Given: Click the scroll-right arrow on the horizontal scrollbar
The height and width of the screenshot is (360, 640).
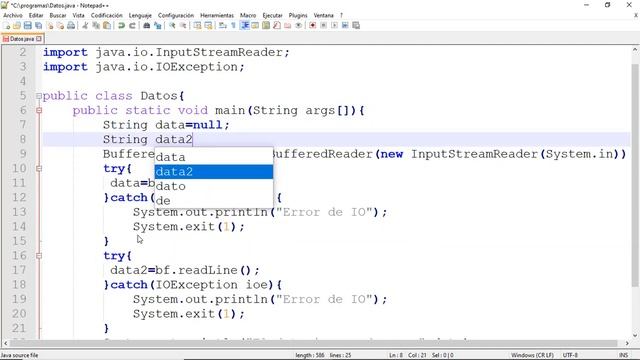Looking at the screenshot, I should pyautogui.click(x=627, y=343).
